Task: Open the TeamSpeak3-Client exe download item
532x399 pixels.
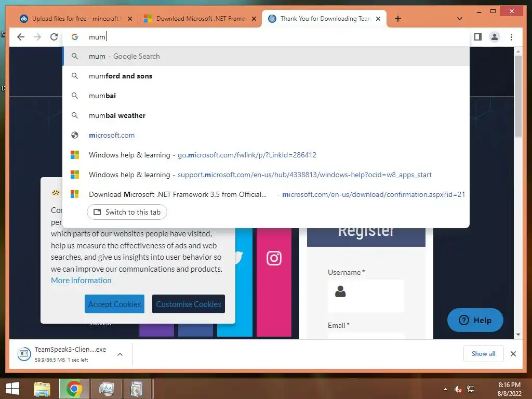Action: click(x=64, y=354)
